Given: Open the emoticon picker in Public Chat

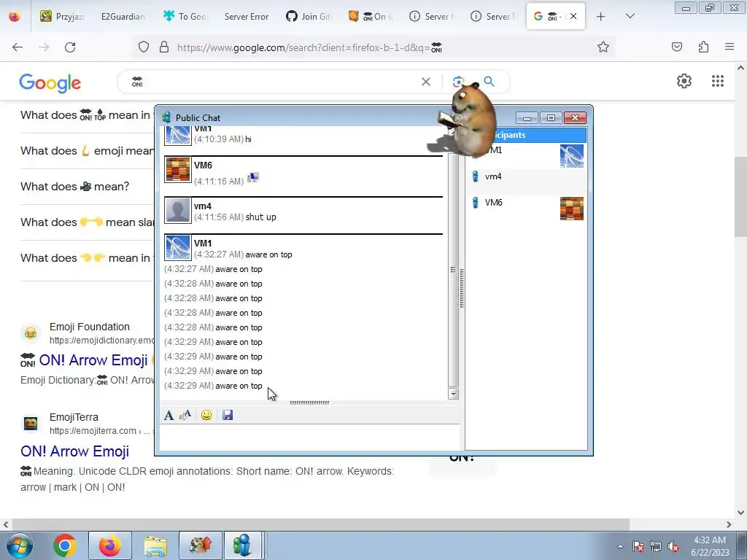Looking at the screenshot, I should [206, 415].
